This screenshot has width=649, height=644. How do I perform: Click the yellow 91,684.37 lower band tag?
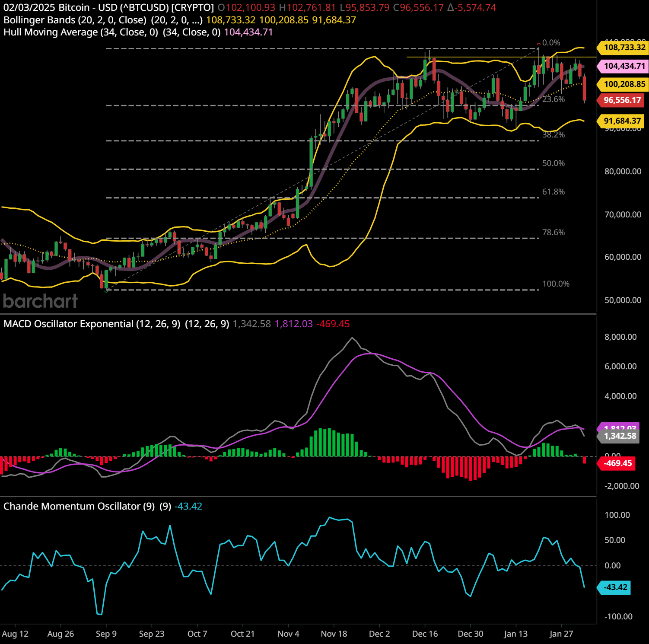622,121
